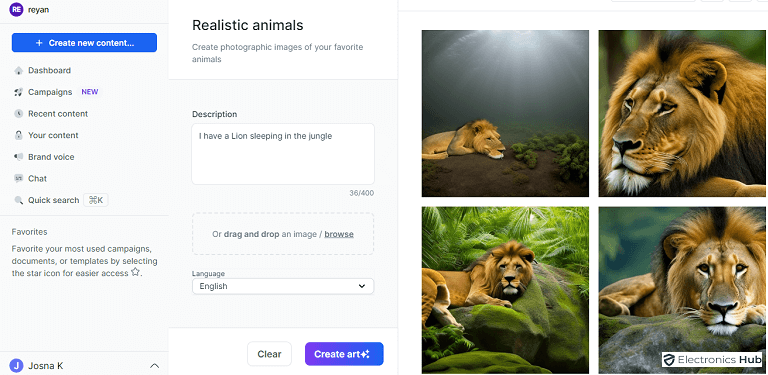Screen dimensions: 768x375
Task: Expand the Josna K account chevron
Action: click(154, 366)
